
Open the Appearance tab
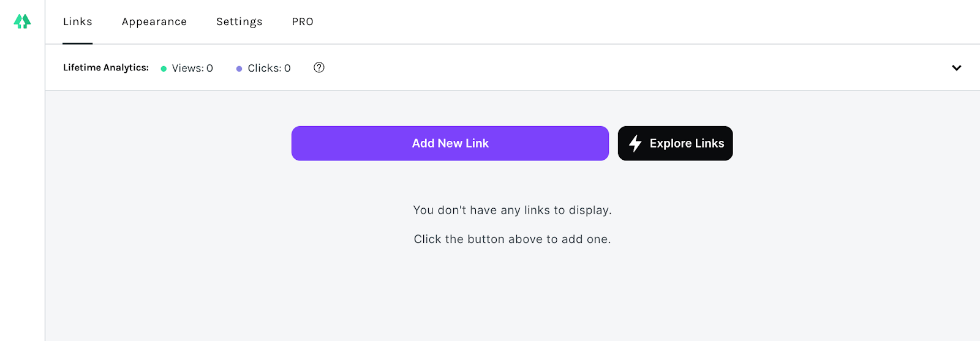coord(154,21)
